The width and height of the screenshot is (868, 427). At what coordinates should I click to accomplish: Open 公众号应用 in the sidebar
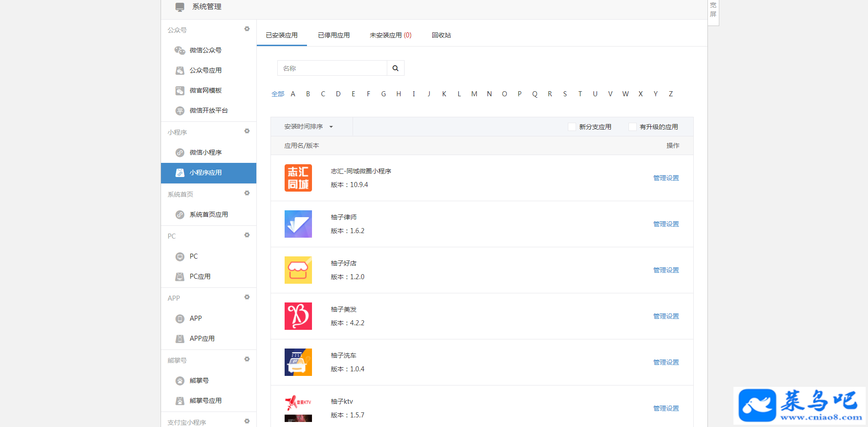(208, 70)
